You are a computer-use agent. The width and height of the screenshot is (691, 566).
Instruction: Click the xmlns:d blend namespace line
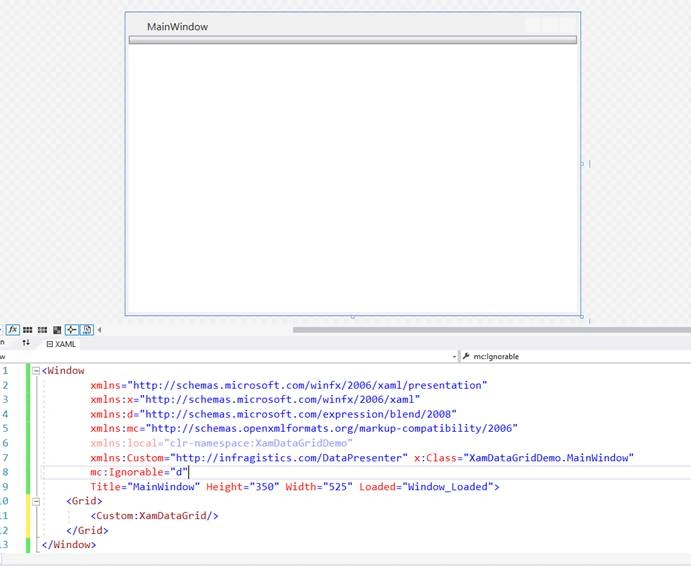273,414
